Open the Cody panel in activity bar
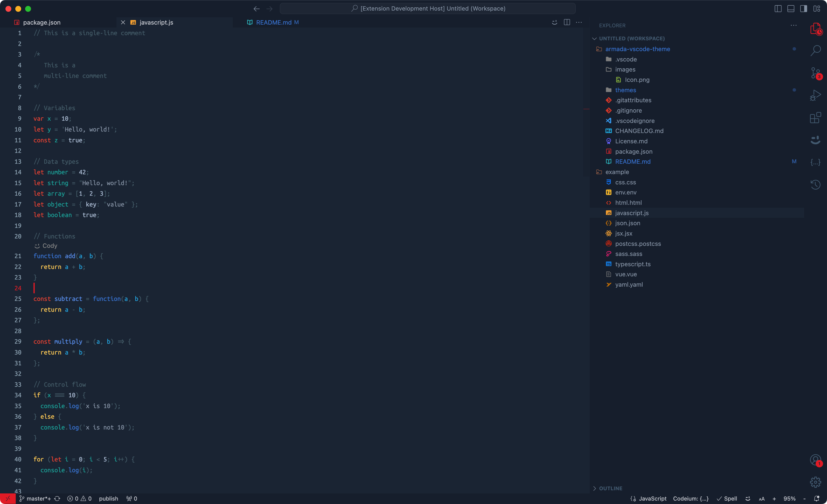The width and height of the screenshot is (827, 504). point(815,140)
